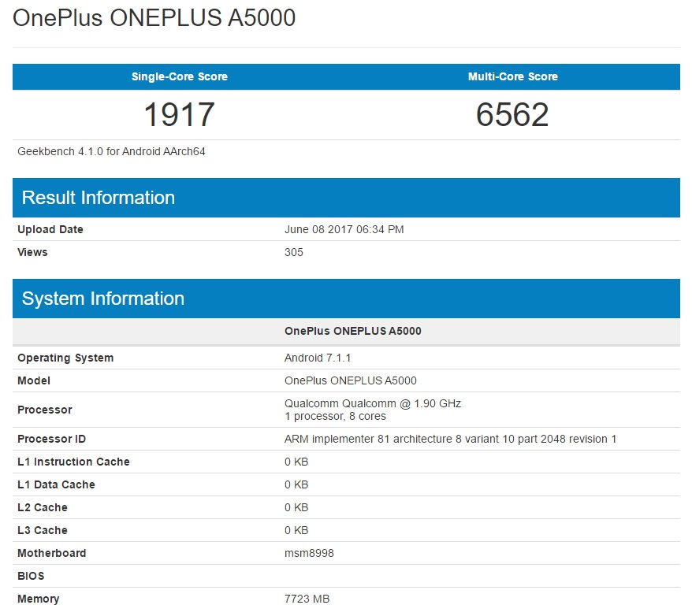The height and width of the screenshot is (616, 692).
Task: Click the L2 Cache label
Action: [x=43, y=508]
